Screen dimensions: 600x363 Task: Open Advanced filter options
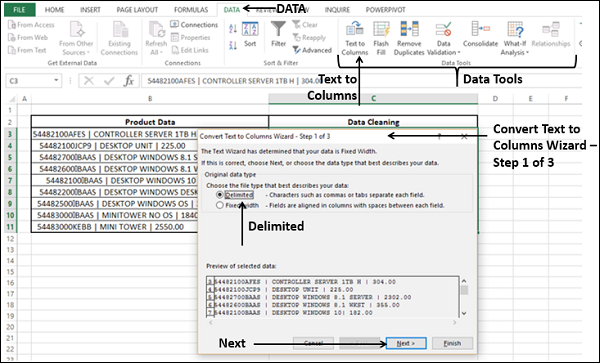(312, 50)
